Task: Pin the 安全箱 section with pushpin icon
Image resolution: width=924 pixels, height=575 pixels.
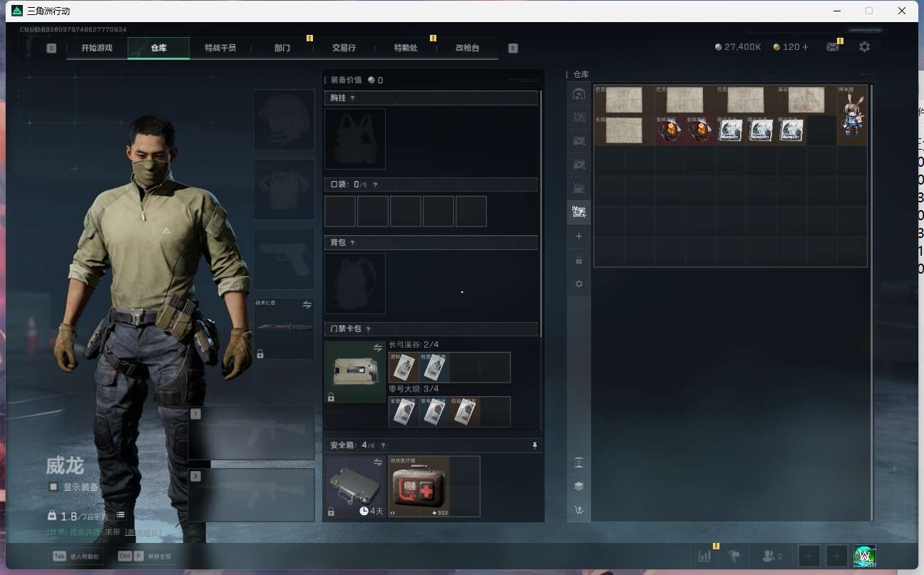Action: (x=534, y=445)
